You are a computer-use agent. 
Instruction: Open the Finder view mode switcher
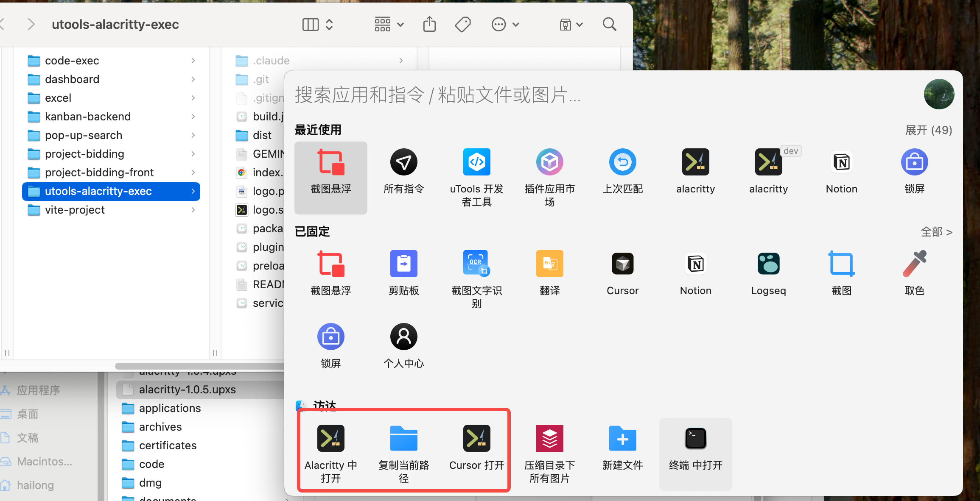click(317, 25)
